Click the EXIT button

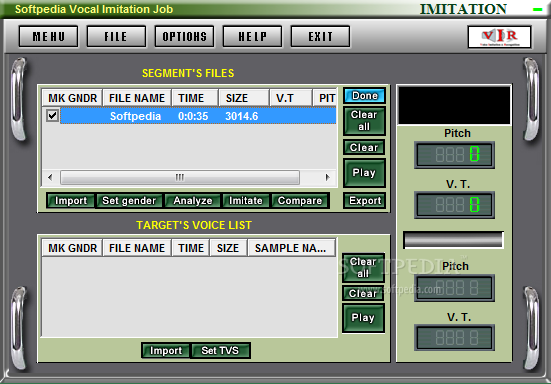point(320,36)
